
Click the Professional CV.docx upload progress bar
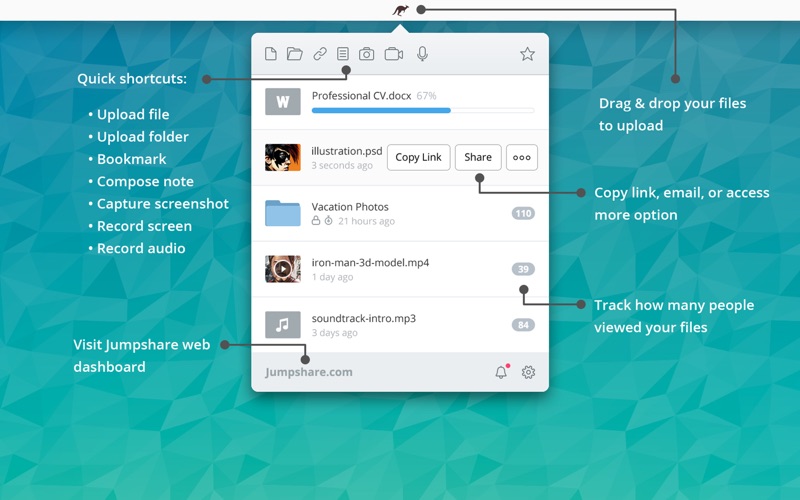click(422, 110)
